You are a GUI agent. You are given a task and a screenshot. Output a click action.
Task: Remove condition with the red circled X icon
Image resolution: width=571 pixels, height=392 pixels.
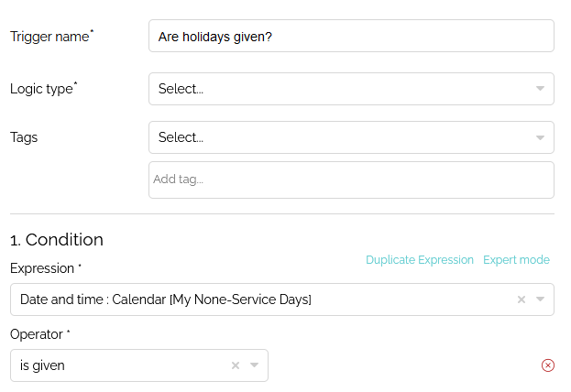click(548, 365)
